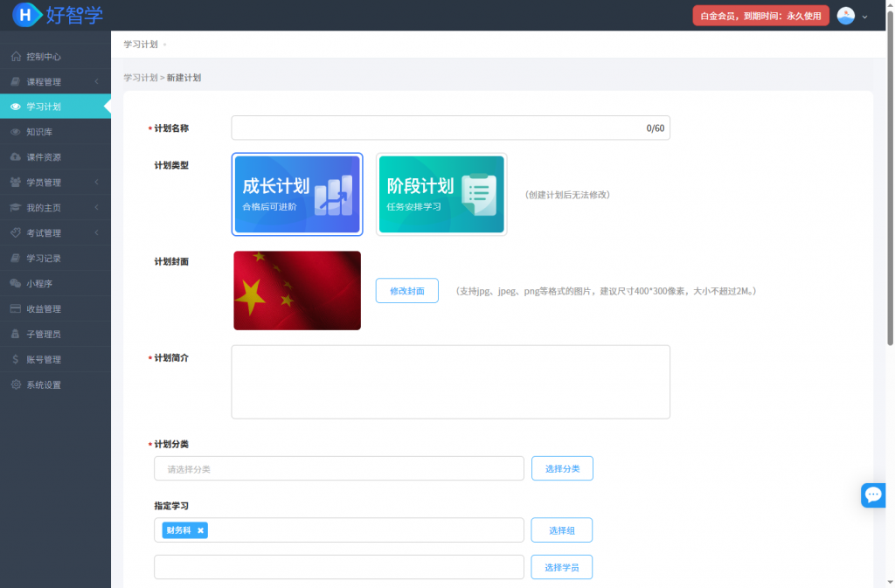The height and width of the screenshot is (588, 895).
Task: Click the eye icon beside 学习计划
Action: coord(16,107)
